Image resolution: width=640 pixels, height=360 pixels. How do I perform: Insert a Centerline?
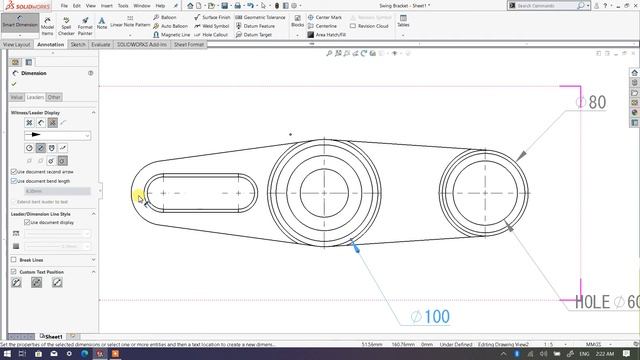click(x=322, y=26)
